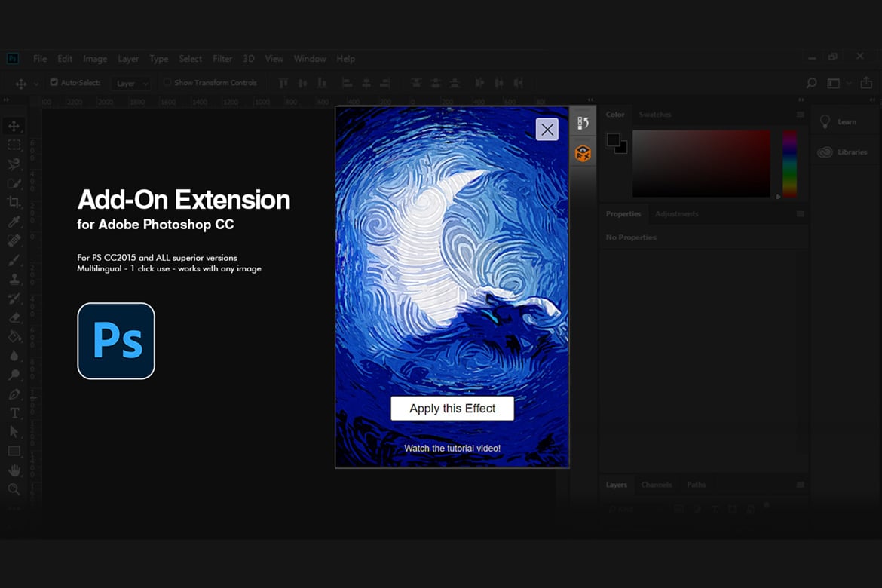Switch to the Channels tab

click(657, 485)
